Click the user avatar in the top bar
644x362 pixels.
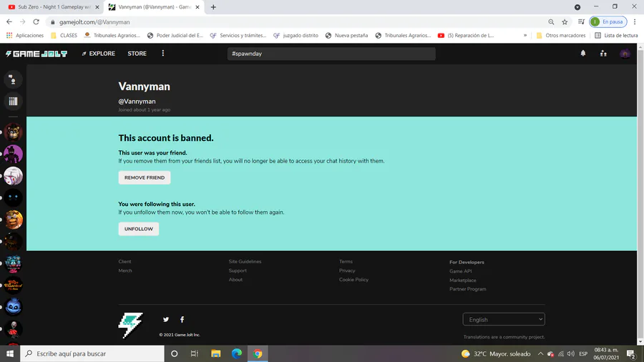pos(625,54)
